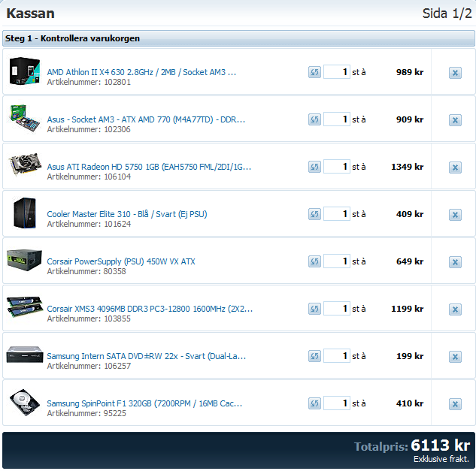This screenshot has height=471, width=476.
Task: Edit quantity field for Samsung SpinPoint F1
Action: point(337,403)
